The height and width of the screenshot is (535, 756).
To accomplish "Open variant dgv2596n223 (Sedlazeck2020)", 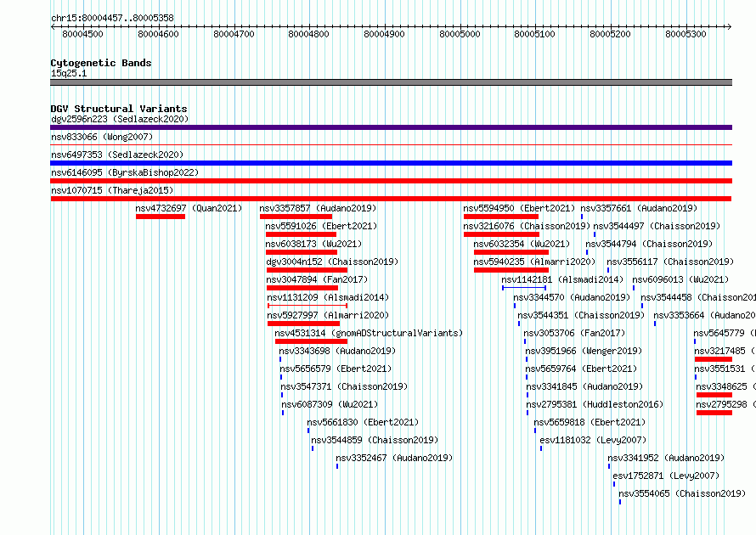I will point(120,119).
